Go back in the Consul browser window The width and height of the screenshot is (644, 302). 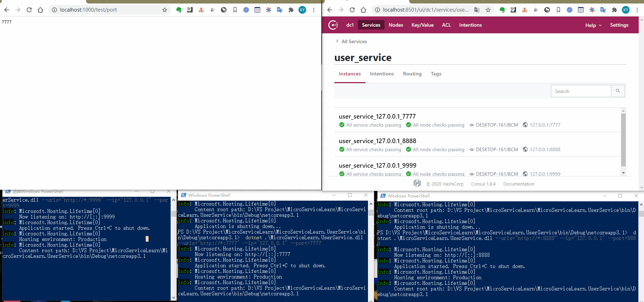pyautogui.click(x=330, y=10)
